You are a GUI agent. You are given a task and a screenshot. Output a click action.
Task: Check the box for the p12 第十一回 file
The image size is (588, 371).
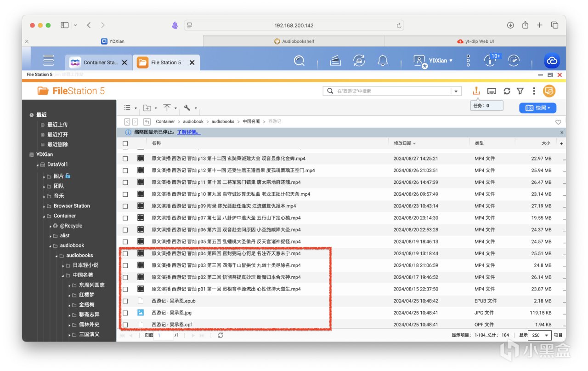click(125, 171)
